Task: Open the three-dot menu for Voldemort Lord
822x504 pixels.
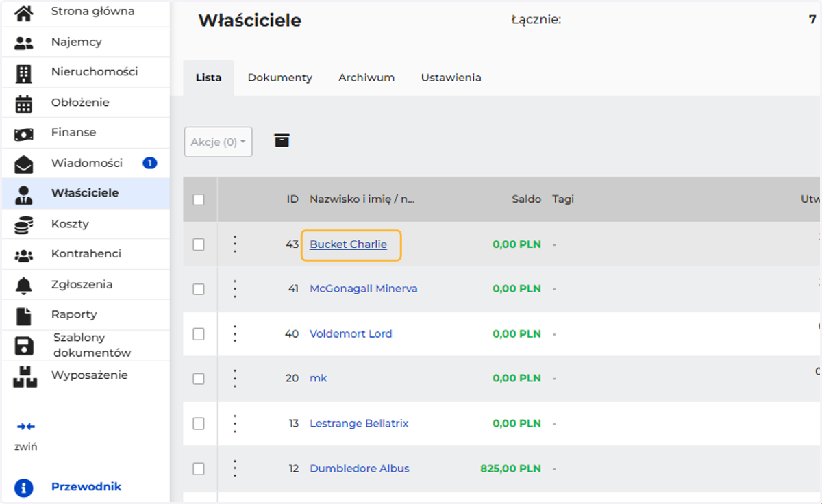Action: click(235, 333)
